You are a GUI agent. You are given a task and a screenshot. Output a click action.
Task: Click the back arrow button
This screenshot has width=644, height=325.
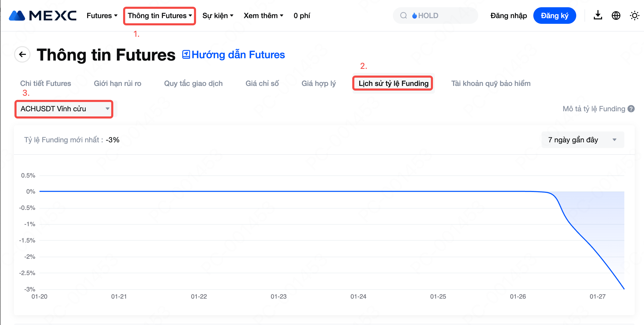coord(23,54)
